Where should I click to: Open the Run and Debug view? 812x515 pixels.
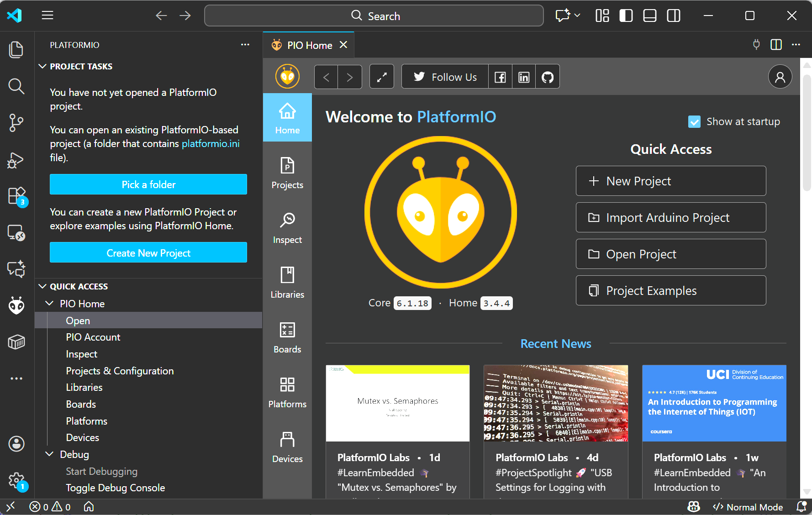(x=16, y=160)
